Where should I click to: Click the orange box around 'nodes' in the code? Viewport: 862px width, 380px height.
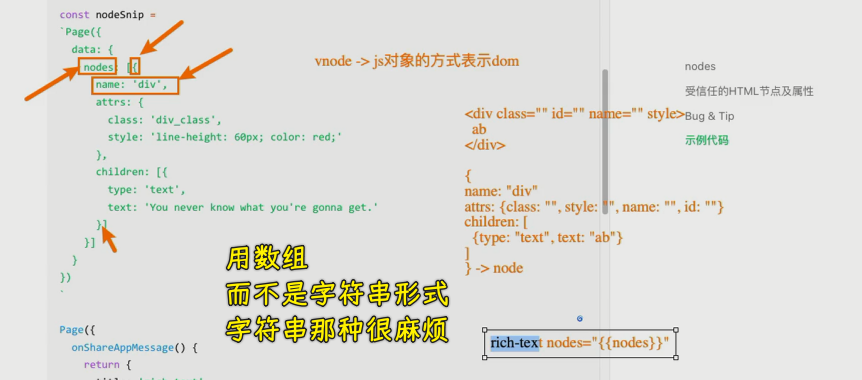tap(97, 67)
